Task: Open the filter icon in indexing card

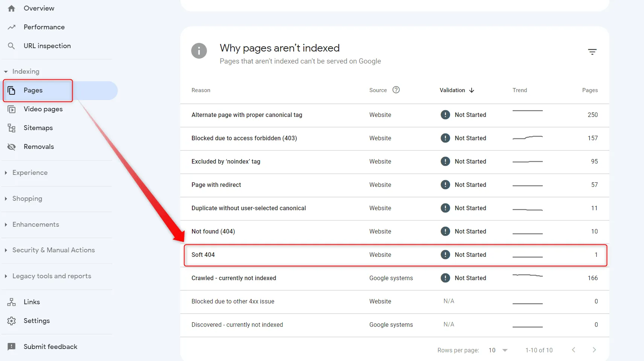Action: [592, 52]
